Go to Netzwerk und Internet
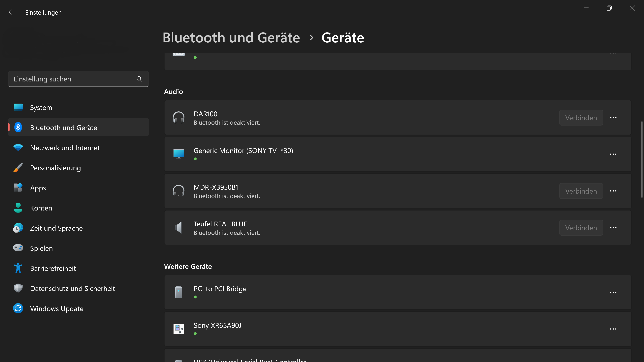This screenshot has width=644, height=362. point(65,148)
